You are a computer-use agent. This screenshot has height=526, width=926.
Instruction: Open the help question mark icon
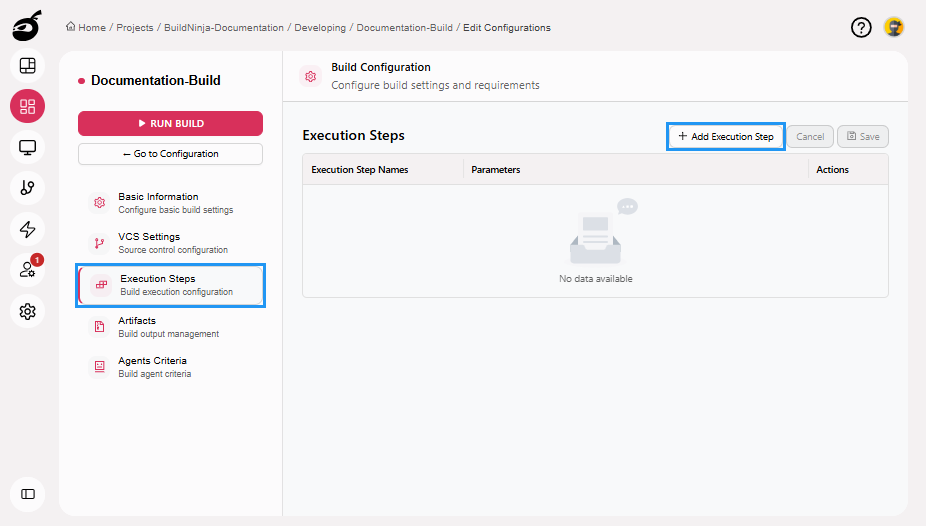pyautogui.click(x=861, y=27)
